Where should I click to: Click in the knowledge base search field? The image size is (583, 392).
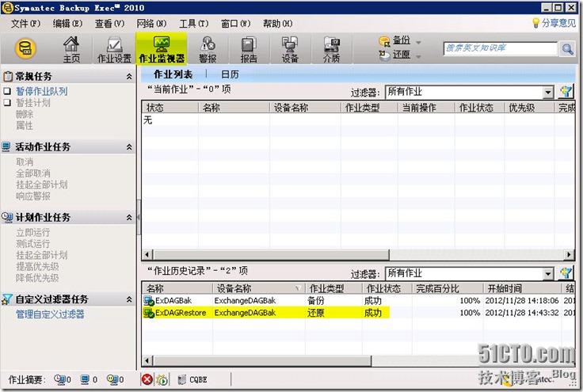coord(501,48)
